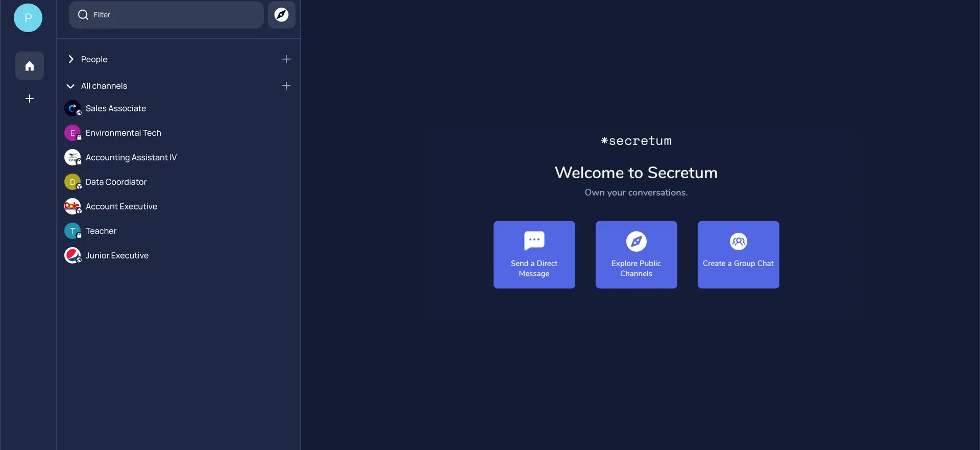Click the Sales Associate channel avatar
The width and height of the screenshot is (980, 450).
(x=72, y=108)
